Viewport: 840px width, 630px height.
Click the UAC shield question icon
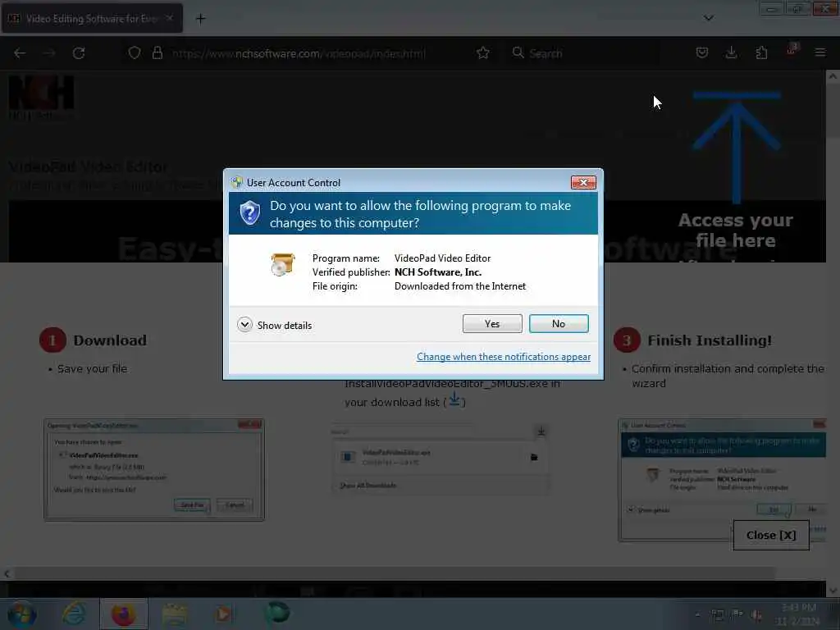(x=249, y=213)
